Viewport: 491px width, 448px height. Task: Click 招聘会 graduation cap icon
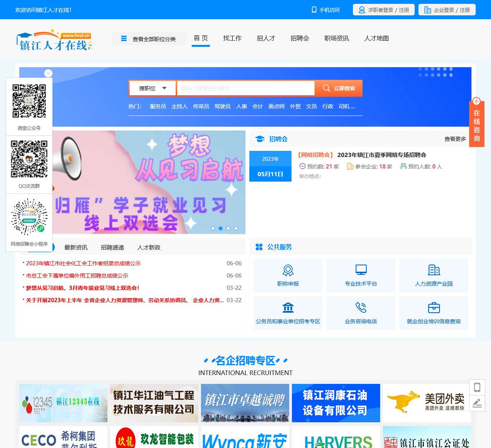coord(260,139)
